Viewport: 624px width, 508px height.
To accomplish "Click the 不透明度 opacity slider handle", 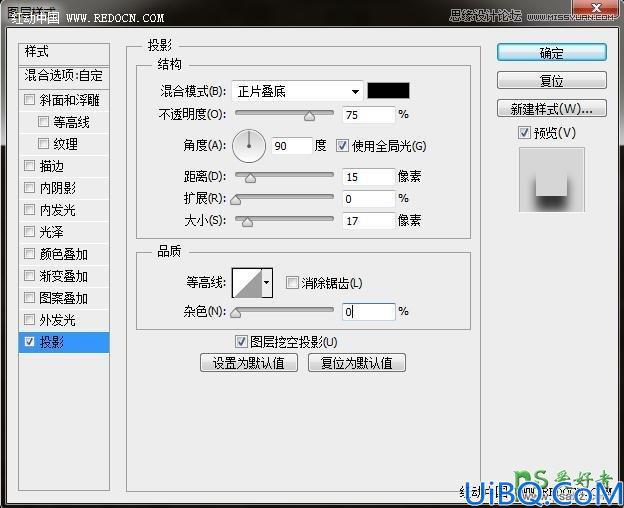I will pyautogui.click(x=309, y=116).
